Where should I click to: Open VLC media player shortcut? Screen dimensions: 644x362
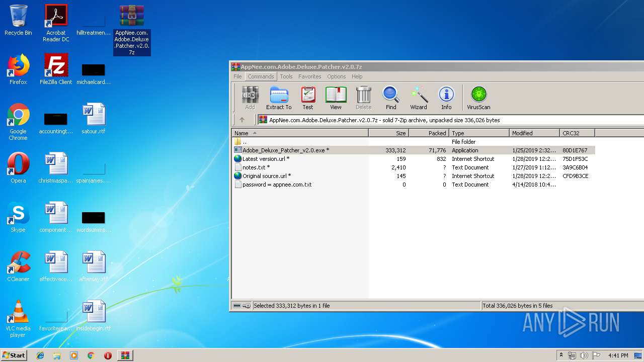pyautogui.click(x=18, y=319)
